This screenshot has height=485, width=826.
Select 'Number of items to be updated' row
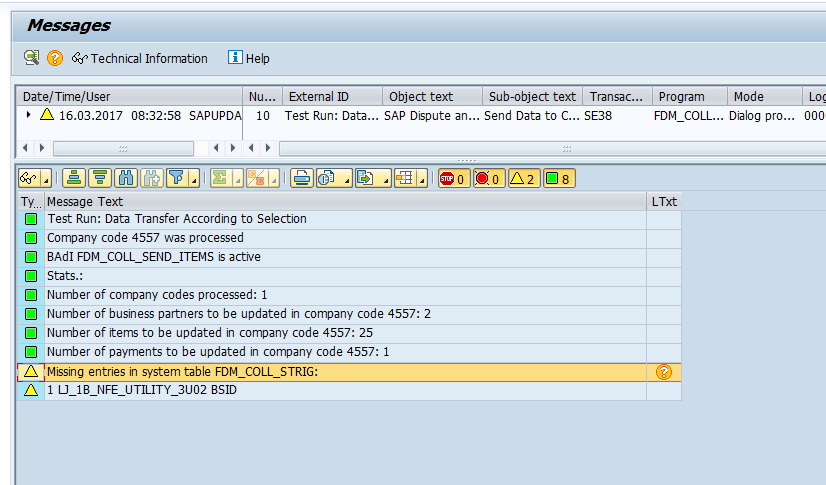(x=346, y=332)
